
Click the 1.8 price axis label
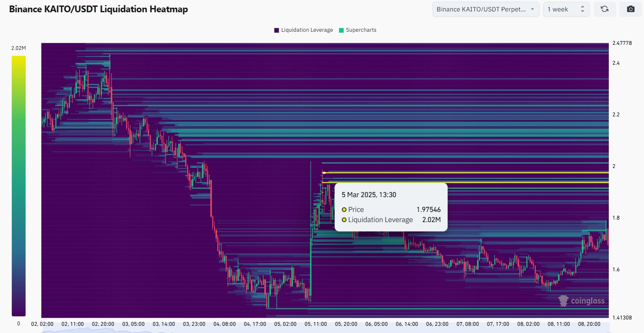616,218
